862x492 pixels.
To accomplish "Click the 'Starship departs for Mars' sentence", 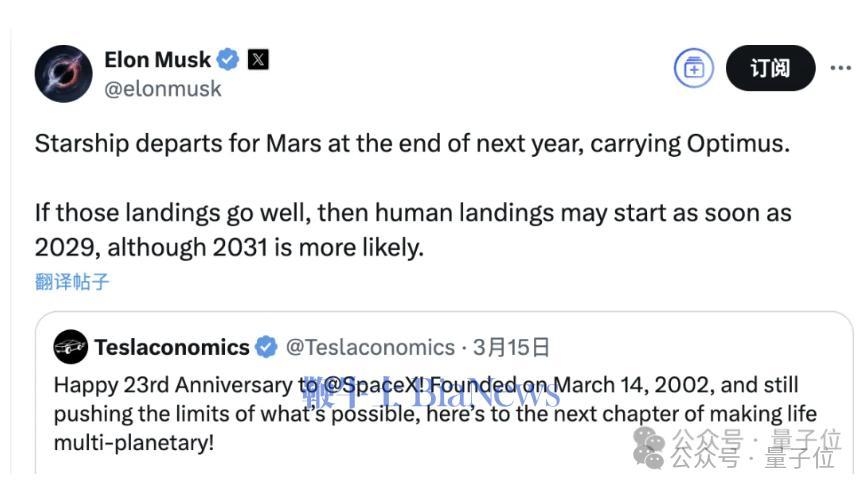I will click(412, 144).
